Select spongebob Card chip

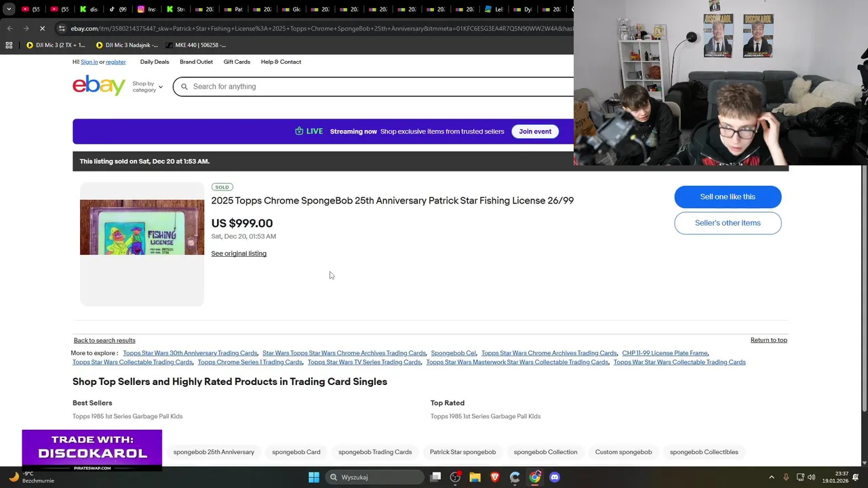click(x=296, y=452)
